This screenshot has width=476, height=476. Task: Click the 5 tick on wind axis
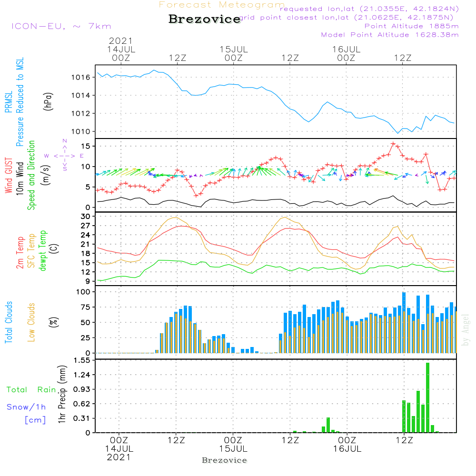[88, 187]
